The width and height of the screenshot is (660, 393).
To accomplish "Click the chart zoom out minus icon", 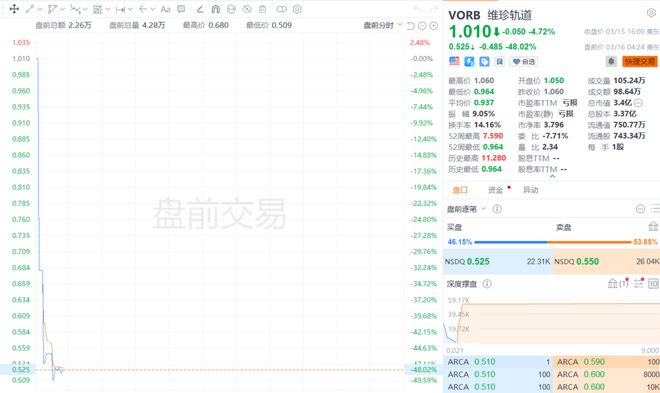I will pos(422,26).
